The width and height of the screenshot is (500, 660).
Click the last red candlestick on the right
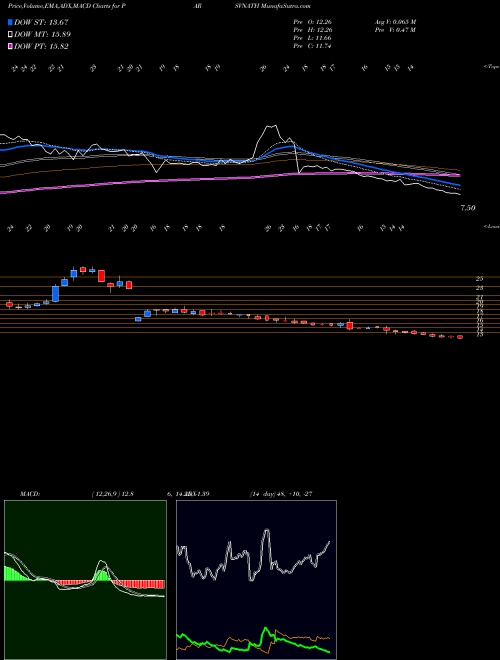[460, 337]
